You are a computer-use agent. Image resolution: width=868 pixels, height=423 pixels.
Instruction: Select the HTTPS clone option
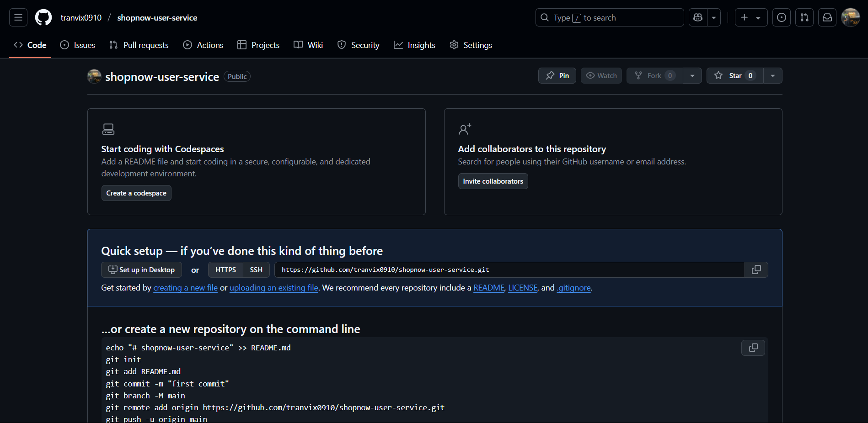[225, 270]
